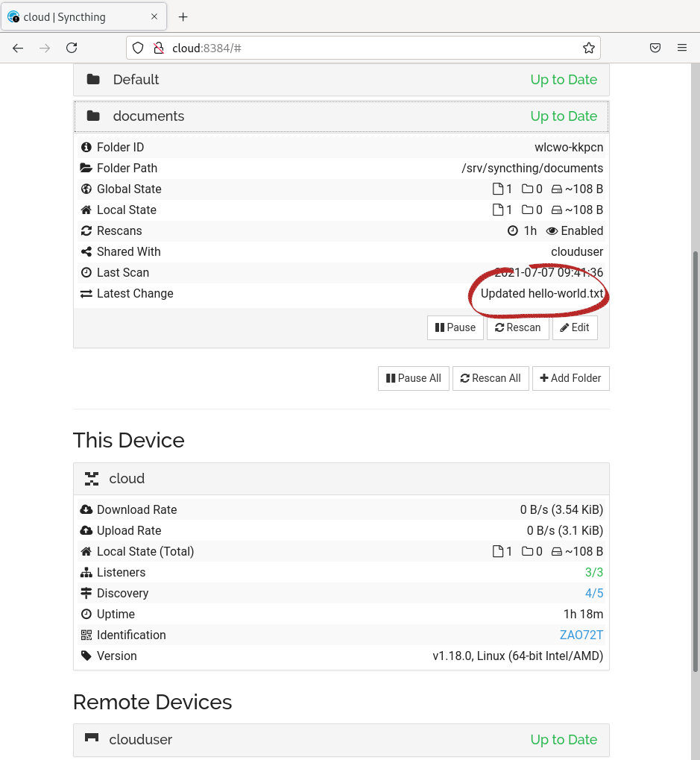Click the upload cloud icon for Upload Rate
Screen dimensions: 700x760
click(x=86, y=530)
